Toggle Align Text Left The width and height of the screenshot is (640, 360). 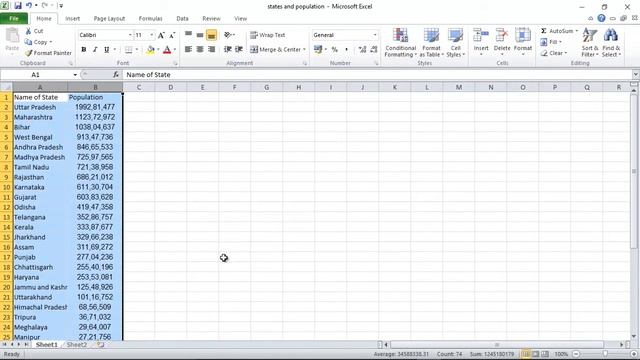click(x=188, y=49)
